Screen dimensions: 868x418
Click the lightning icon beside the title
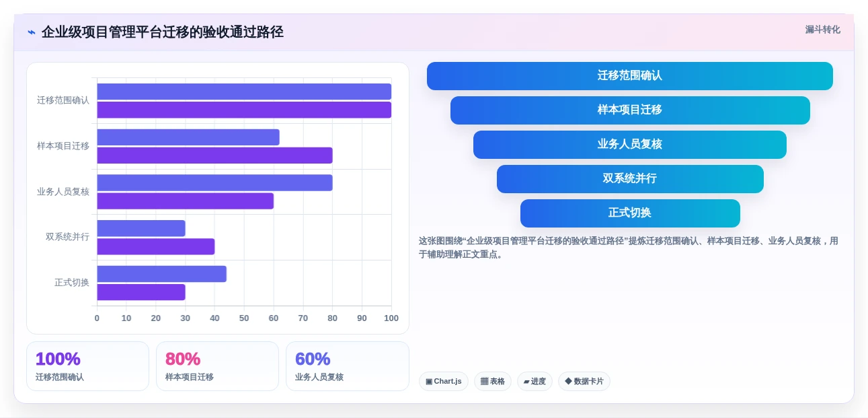[x=32, y=32]
